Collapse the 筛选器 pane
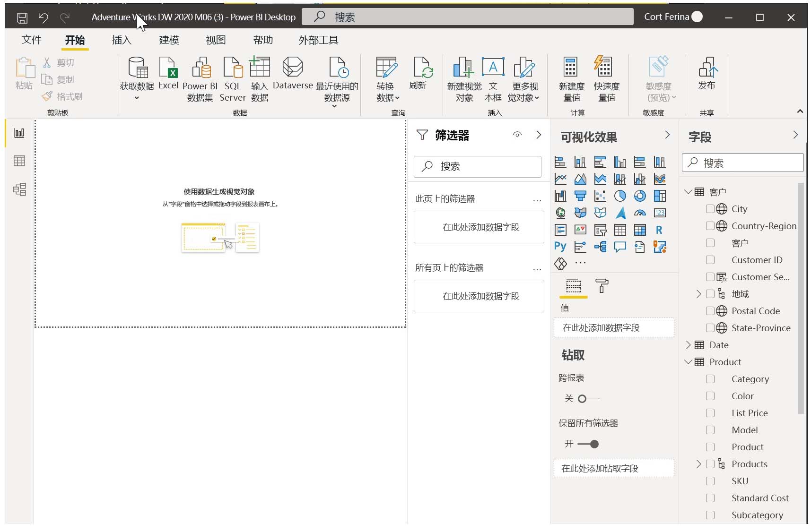The height and width of the screenshot is (532, 811). [x=539, y=135]
